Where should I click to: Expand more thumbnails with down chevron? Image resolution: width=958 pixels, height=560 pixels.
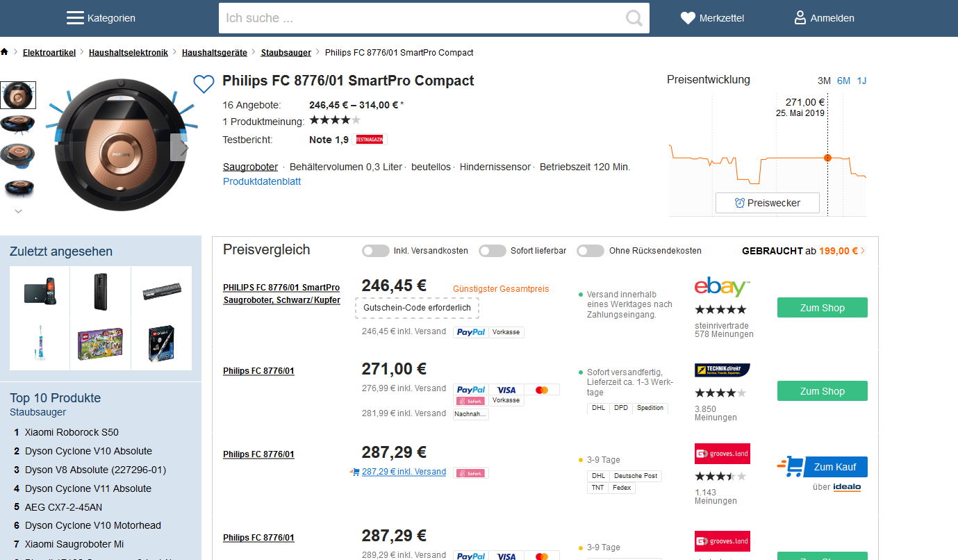tap(18, 211)
